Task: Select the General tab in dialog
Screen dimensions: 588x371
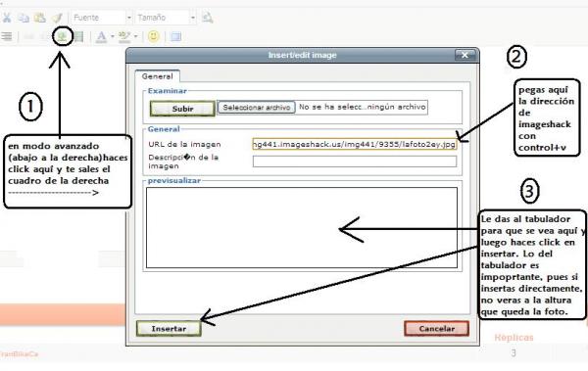Action: (158, 76)
